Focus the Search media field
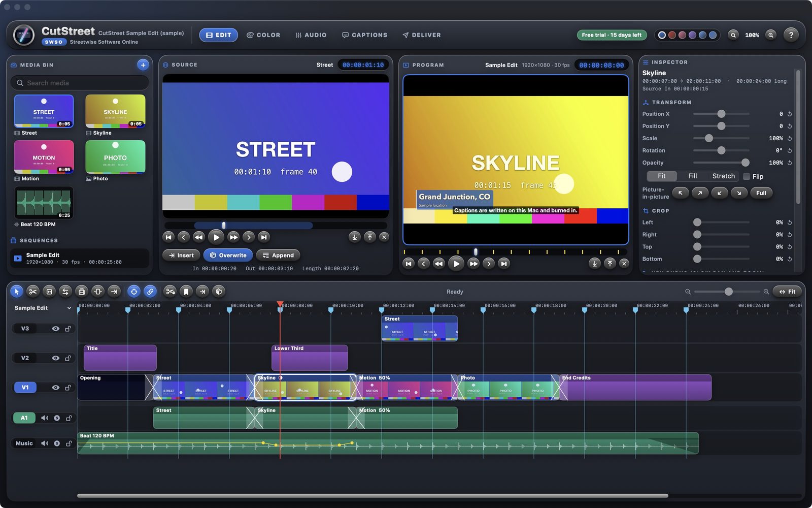The width and height of the screenshot is (812, 508). pyautogui.click(x=80, y=83)
